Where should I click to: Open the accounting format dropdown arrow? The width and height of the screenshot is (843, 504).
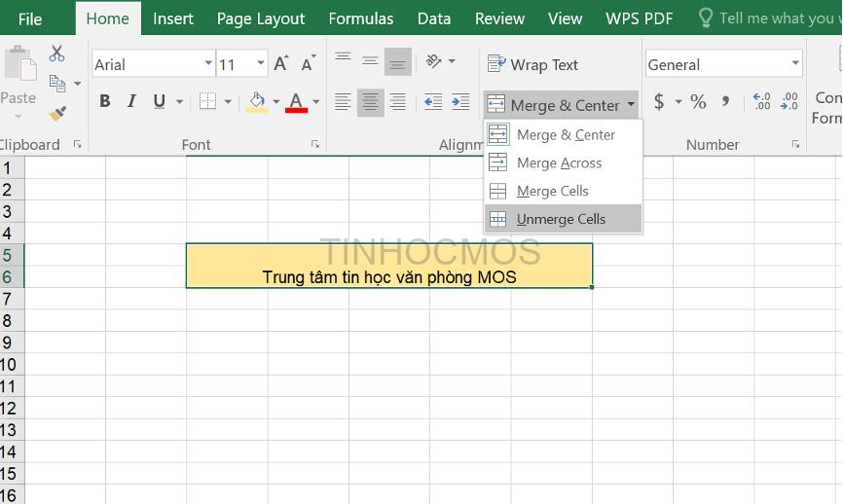point(678,101)
